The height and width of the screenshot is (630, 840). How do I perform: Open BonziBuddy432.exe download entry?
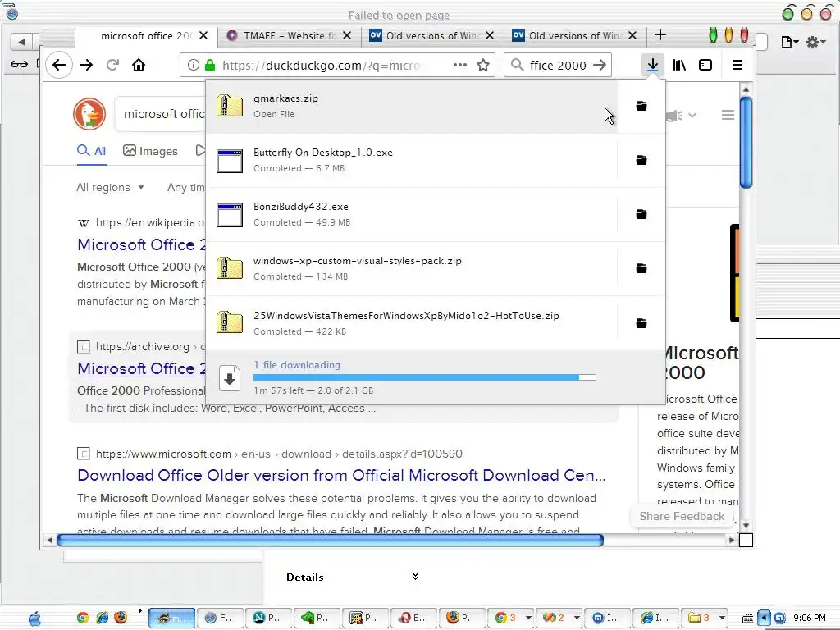pos(412,214)
